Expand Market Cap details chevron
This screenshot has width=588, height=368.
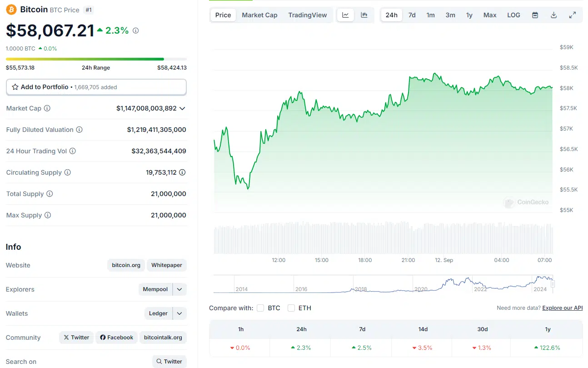182,108
